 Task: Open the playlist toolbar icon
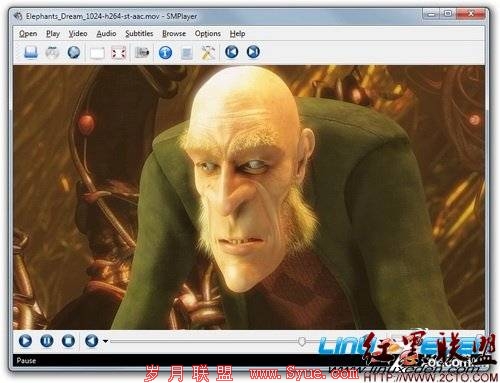(187, 53)
